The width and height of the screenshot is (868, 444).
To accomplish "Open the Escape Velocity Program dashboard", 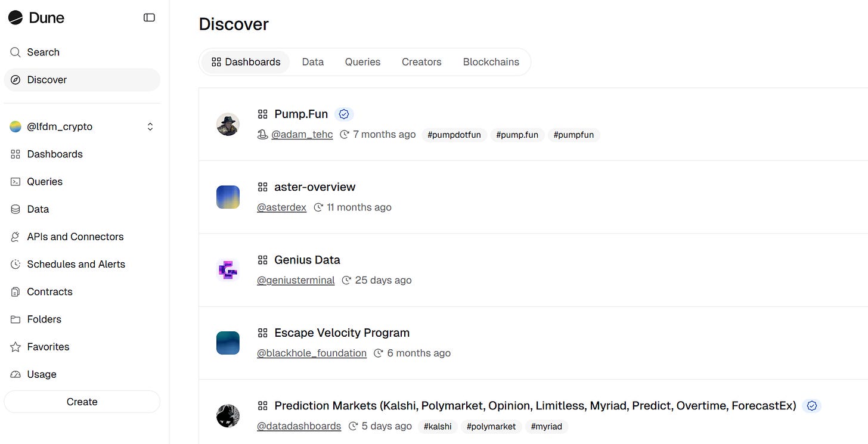I will [x=342, y=333].
